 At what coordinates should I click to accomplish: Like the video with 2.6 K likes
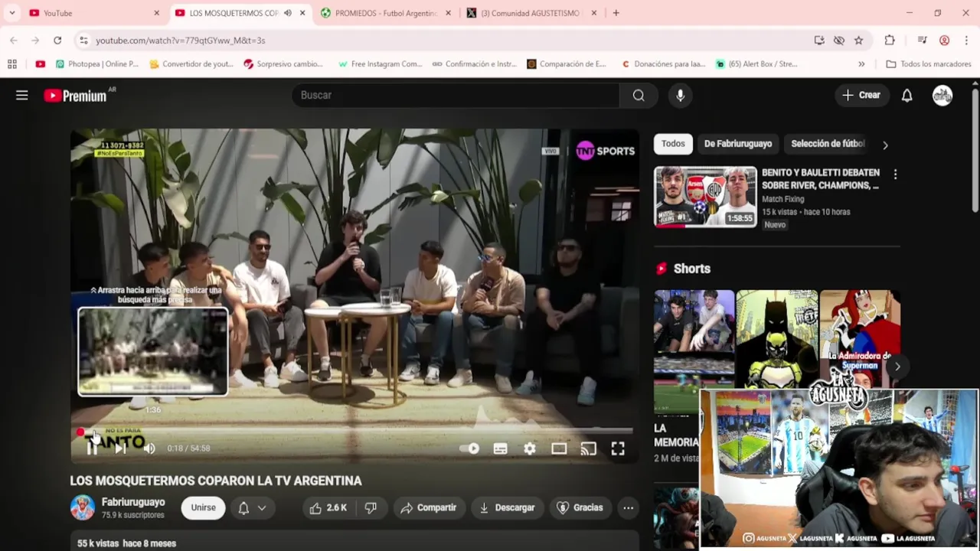pyautogui.click(x=328, y=507)
